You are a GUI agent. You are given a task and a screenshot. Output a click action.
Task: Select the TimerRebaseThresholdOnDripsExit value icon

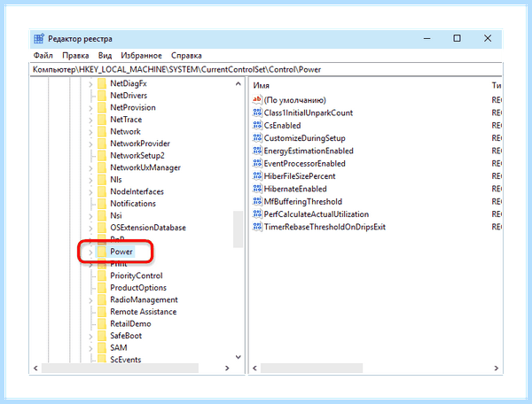[x=257, y=227]
